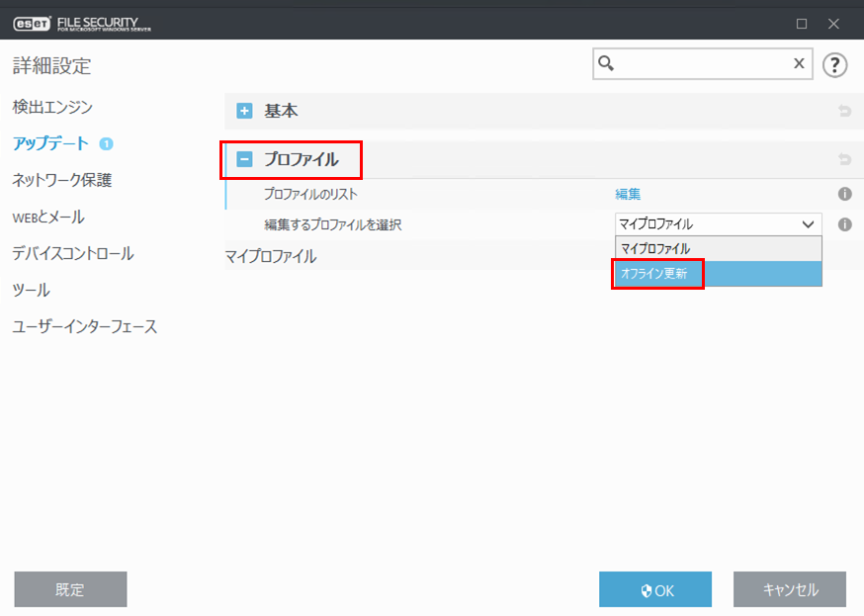
Task: Click the help question mark icon
Action: click(x=835, y=64)
